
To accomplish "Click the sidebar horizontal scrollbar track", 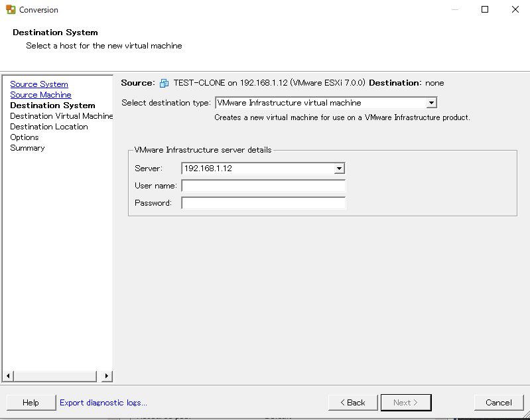I will pyautogui.click(x=56, y=376).
